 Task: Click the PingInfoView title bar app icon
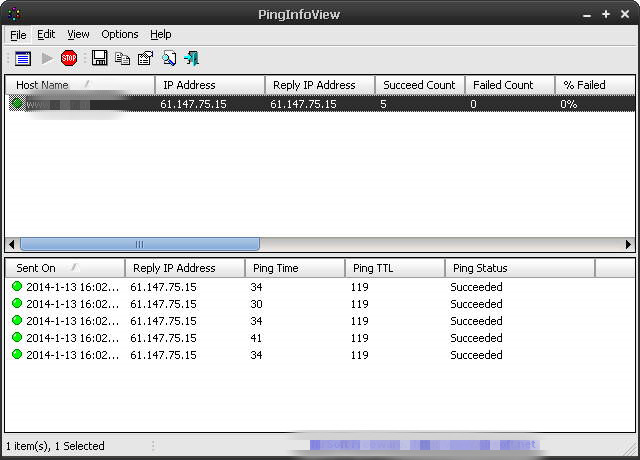pos(14,14)
